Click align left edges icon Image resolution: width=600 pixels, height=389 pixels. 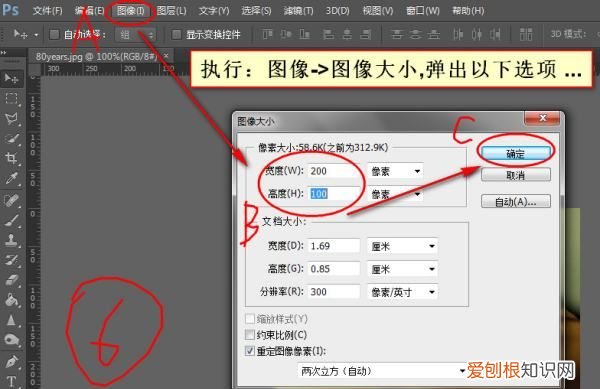[x=328, y=34]
